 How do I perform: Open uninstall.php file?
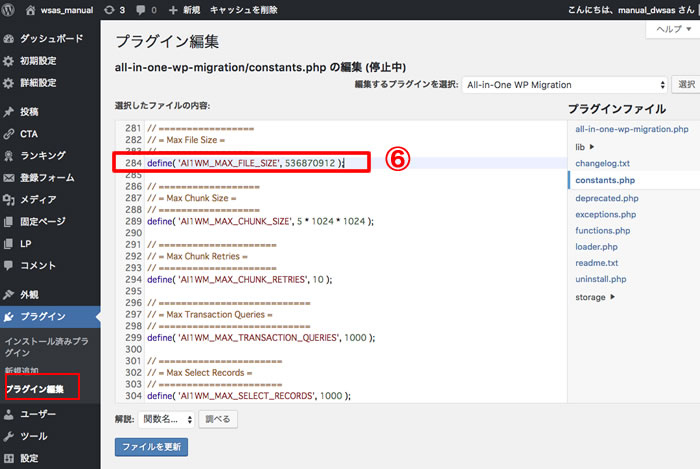[x=601, y=279]
